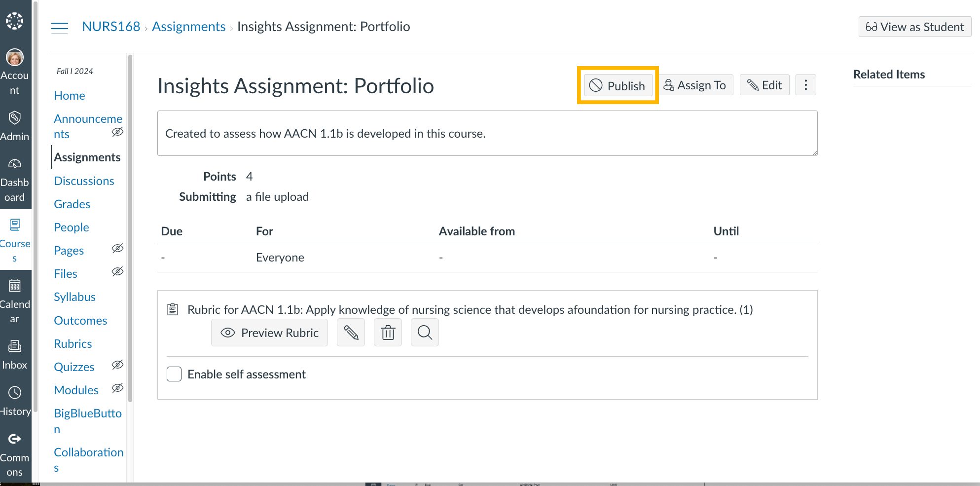Delete the rubric with trash icon
The height and width of the screenshot is (486, 980).
388,333
